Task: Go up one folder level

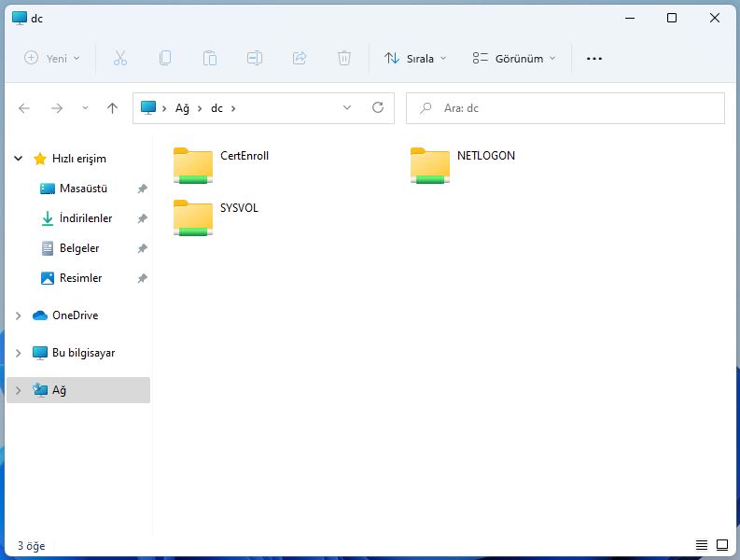Action: 113,108
